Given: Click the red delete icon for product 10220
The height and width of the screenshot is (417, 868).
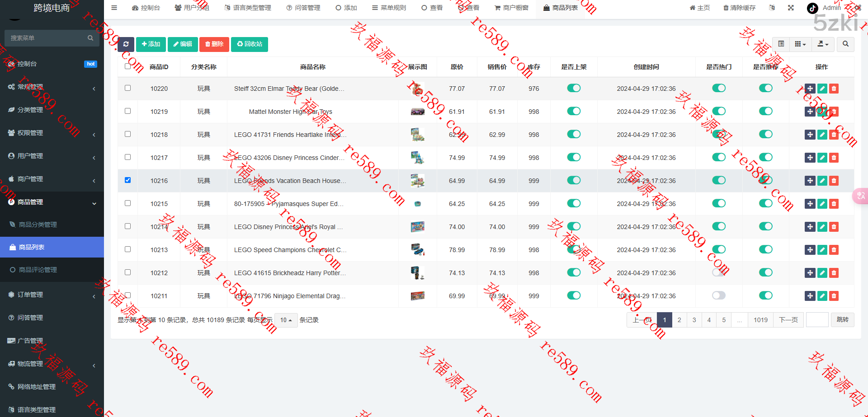Looking at the screenshot, I should [834, 89].
